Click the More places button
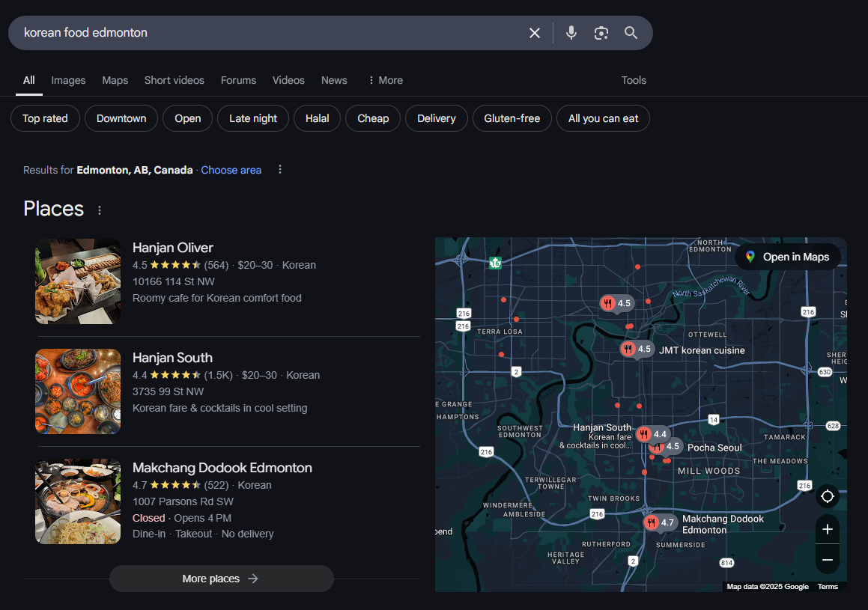Screen dimensions: 868x610 pyautogui.click(x=222, y=579)
